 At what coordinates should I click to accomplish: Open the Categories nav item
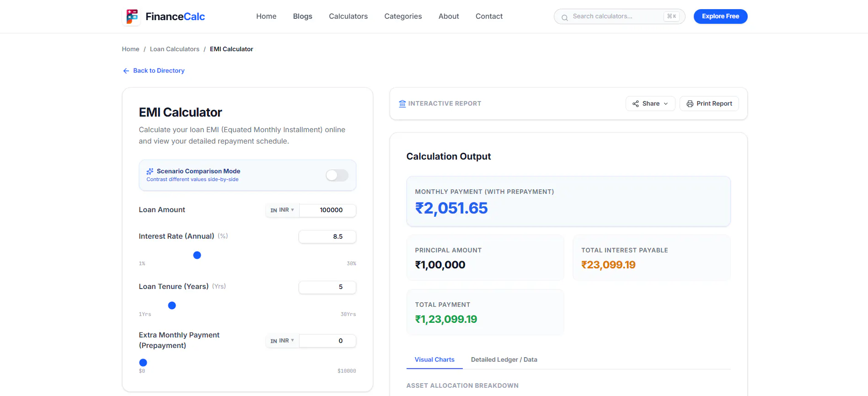tap(403, 16)
